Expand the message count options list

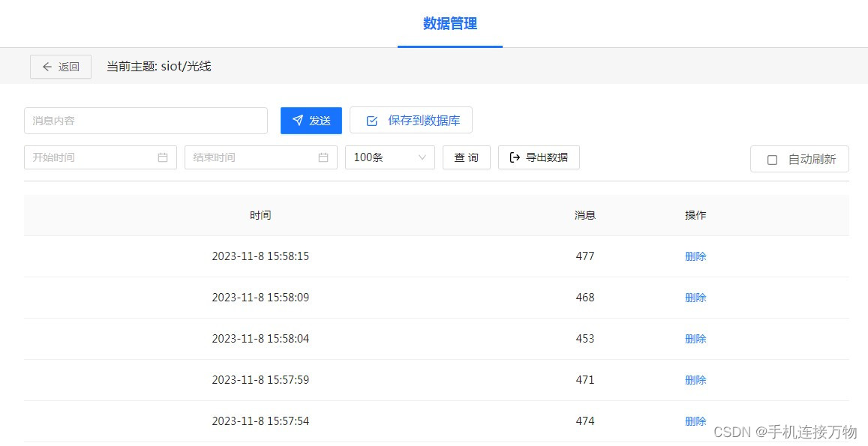pos(390,157)
